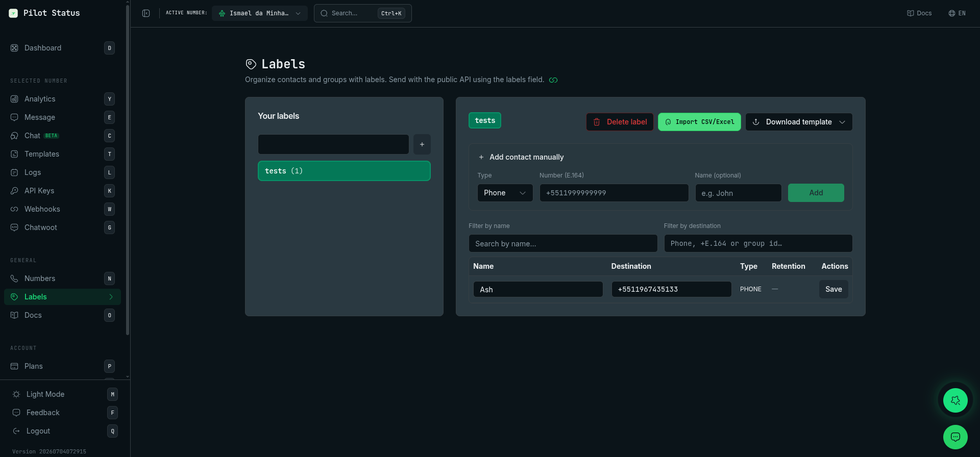Viewport: 980px width, 457px height.
Task: Click the Webhooks link icon
Action: tap(14, 209)
